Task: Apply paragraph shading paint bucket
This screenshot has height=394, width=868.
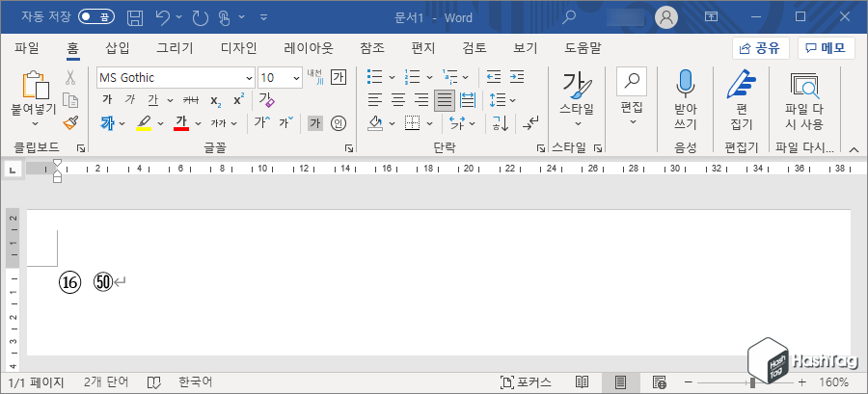Action: click(375, 123)
